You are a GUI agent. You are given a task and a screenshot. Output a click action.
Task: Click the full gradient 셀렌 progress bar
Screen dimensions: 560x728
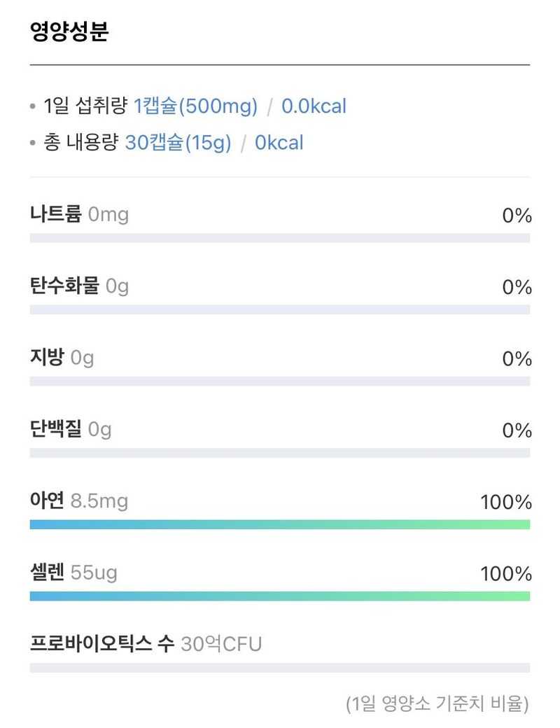point(279,596)
